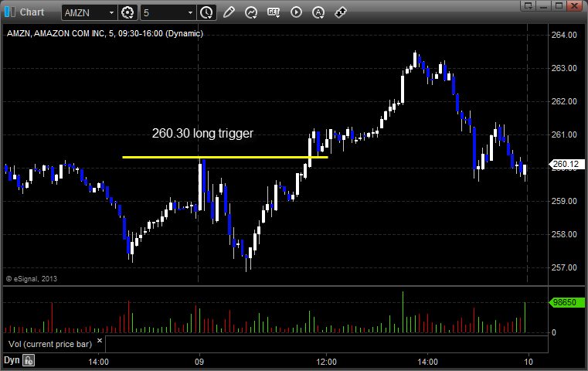Remove the Vol study with its X

coord(100,341)
